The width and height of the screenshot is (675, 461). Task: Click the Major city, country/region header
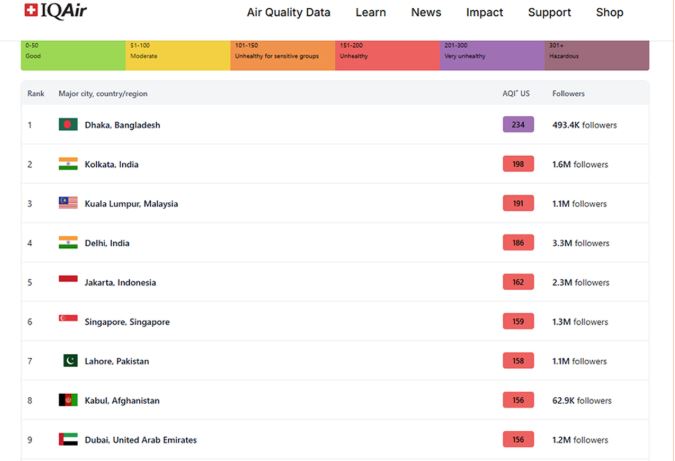point(103,94)
